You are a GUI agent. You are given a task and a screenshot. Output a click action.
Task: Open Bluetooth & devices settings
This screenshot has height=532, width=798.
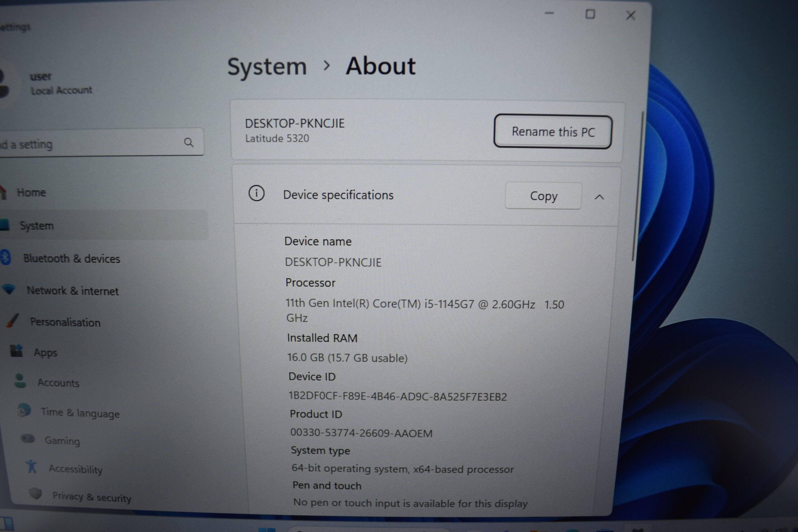(x=72, y=259)
